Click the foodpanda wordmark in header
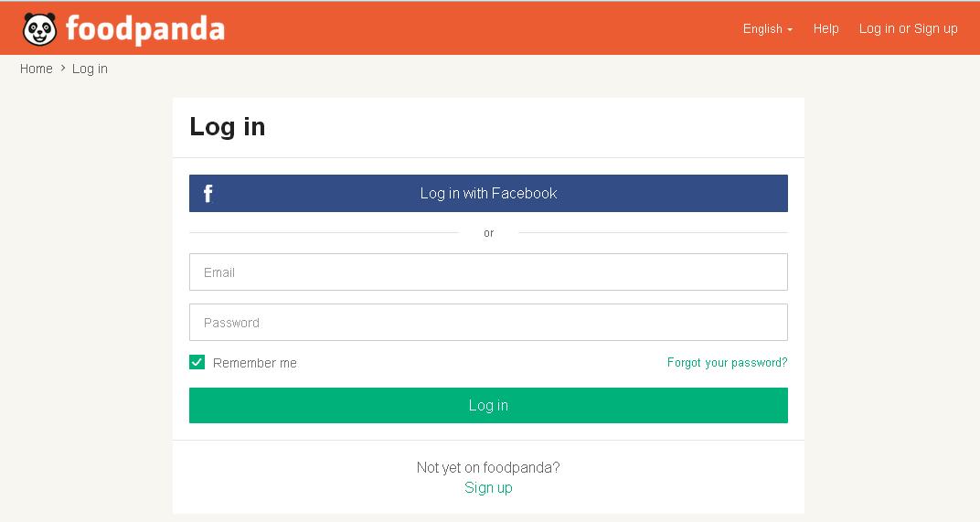The height and width of the screenshot is (522, 980). tap(144, 29)
